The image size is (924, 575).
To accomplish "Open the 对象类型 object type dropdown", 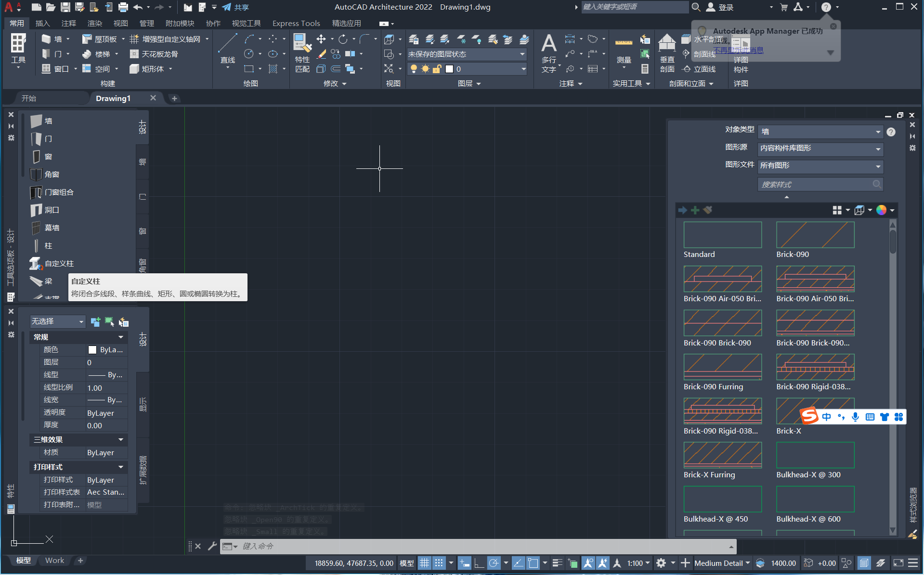I will 820,131.
